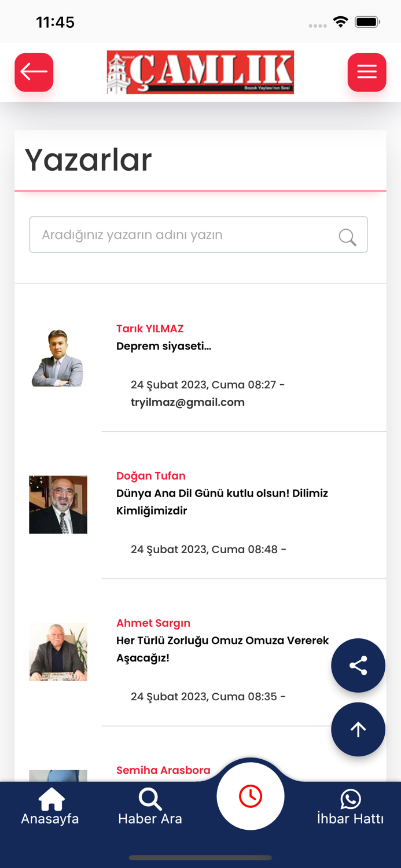
Task: Tap the red back arrow
Action: tap(34, 72)
